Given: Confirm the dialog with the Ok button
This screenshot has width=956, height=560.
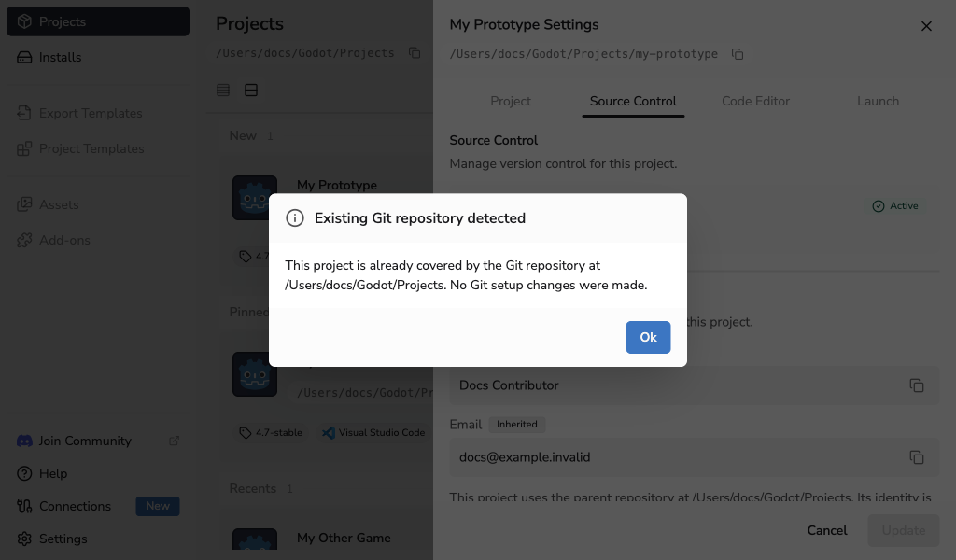Looking at the screenshot, I should (x=648, y=337).
